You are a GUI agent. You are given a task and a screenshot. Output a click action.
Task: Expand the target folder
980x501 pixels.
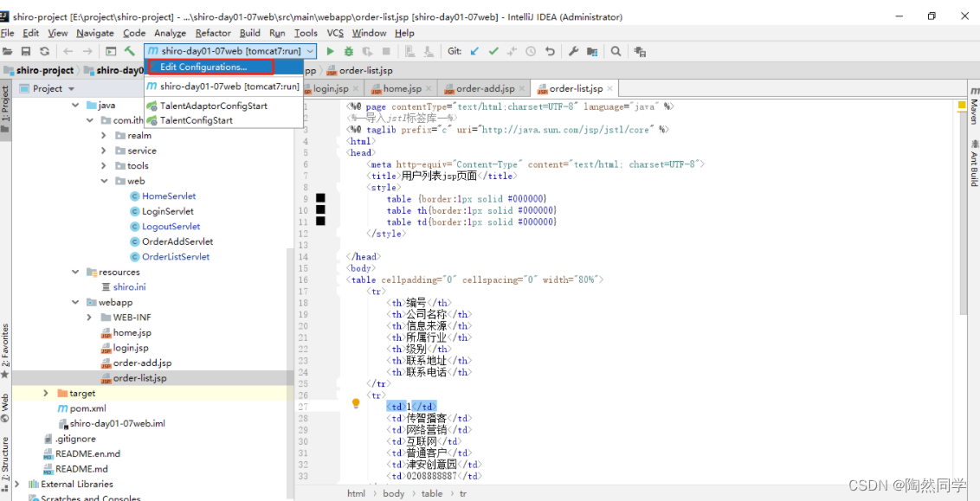click(46, 394)
